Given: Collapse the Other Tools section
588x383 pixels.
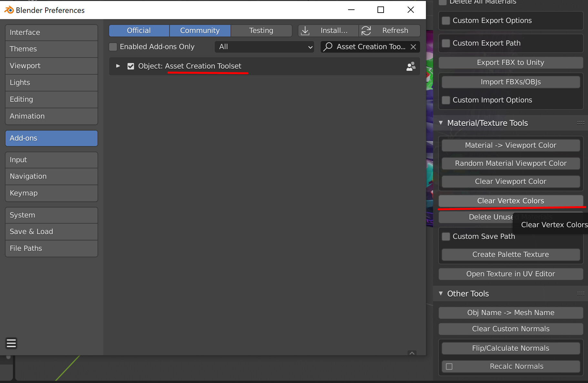Looking at the screenshot, I should 441,293.
